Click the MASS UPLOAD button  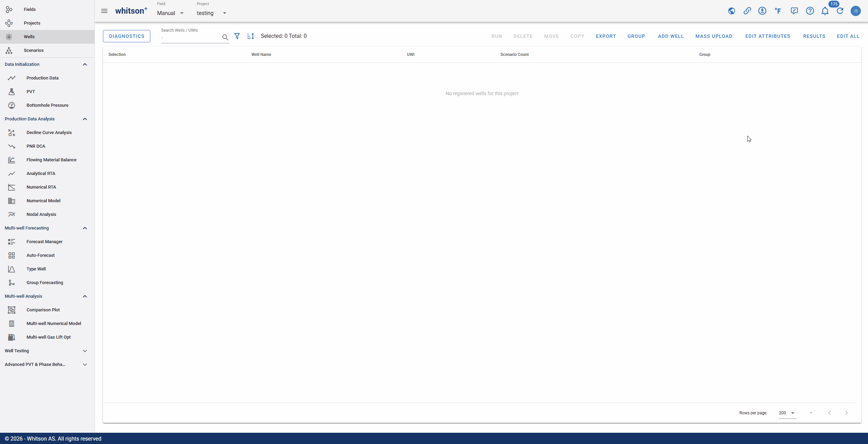714,36
